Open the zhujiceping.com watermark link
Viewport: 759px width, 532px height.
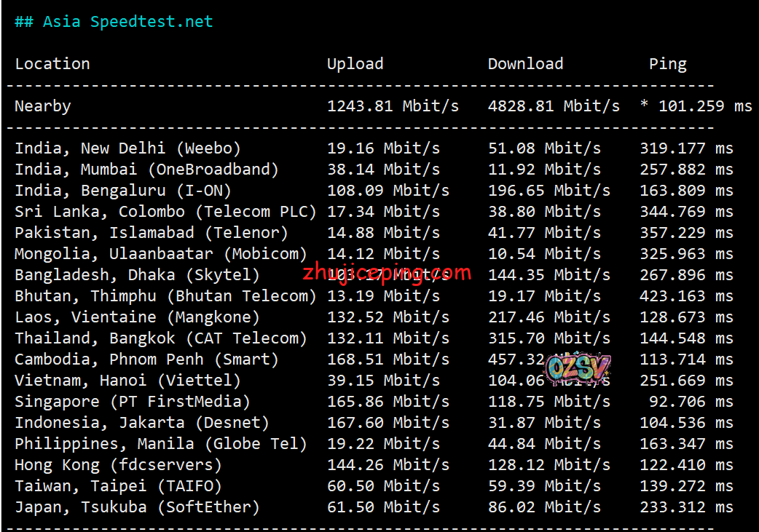tap(387, 274)
